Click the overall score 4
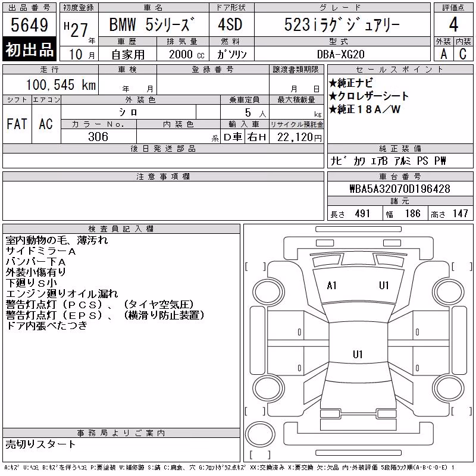The width and height of the screenshot is (476, 476). [453, 24]
